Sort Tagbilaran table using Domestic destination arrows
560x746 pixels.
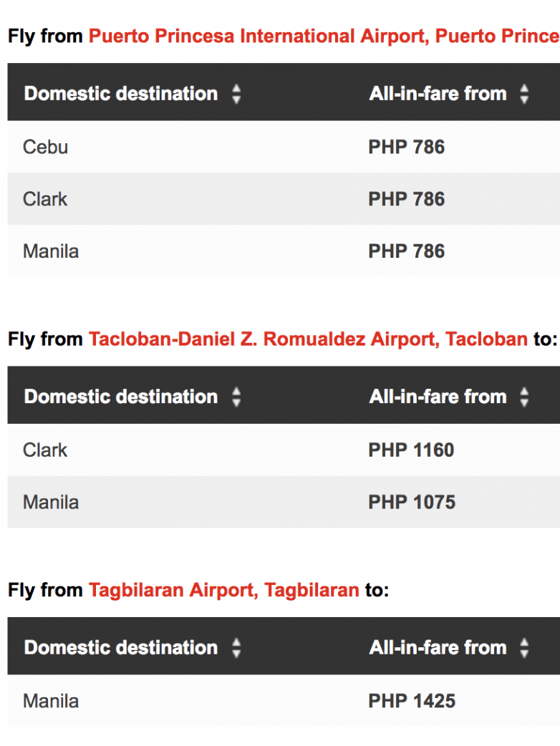coord(236,648)
